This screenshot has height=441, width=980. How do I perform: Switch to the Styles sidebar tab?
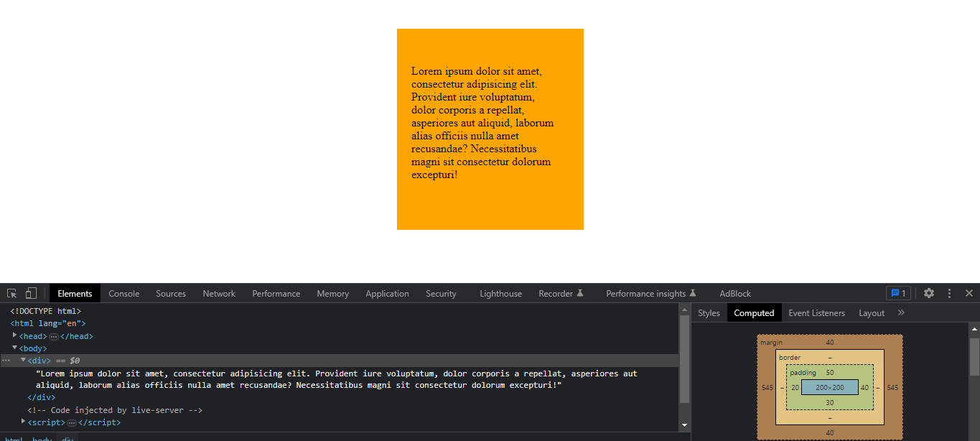point(709,313)
